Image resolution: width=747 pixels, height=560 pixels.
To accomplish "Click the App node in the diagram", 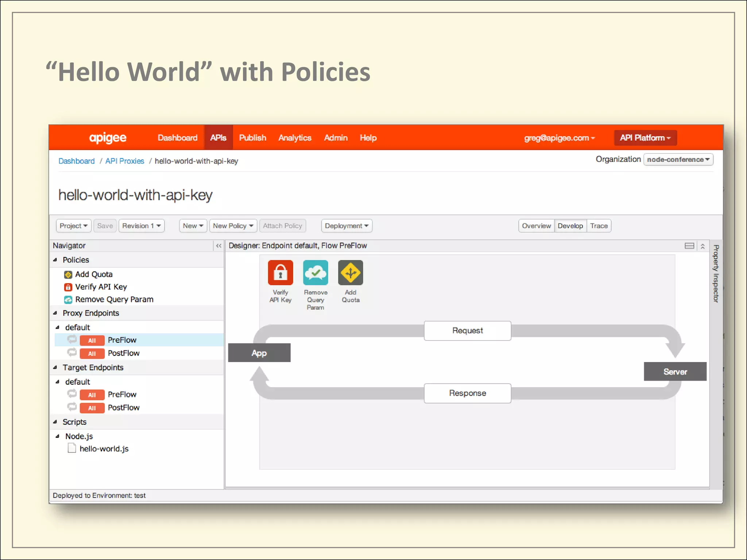I will pyautogui.click(x=259, y=353).
